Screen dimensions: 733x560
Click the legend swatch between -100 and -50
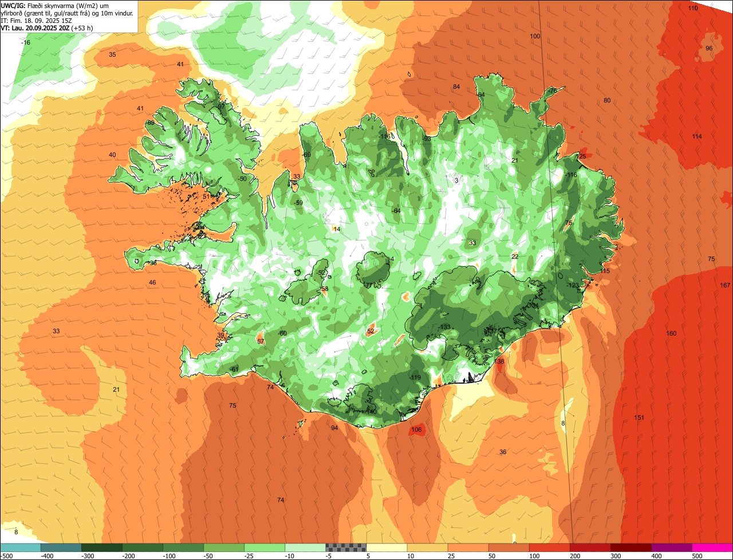pyautogui.click(x=183, y=547)
